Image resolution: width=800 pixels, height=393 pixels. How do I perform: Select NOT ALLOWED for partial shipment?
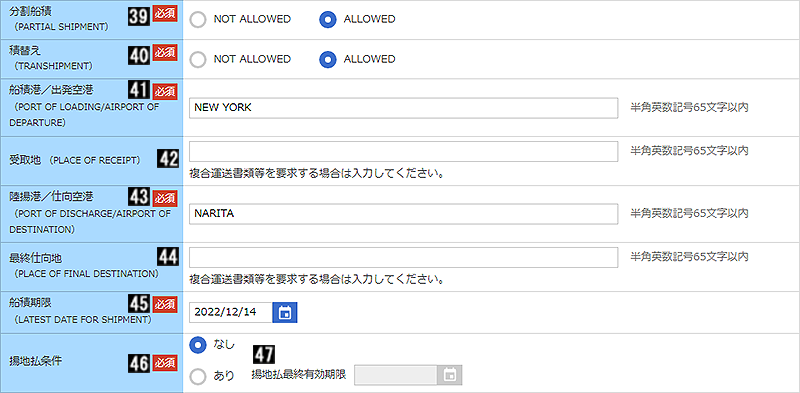coord(197,19)
